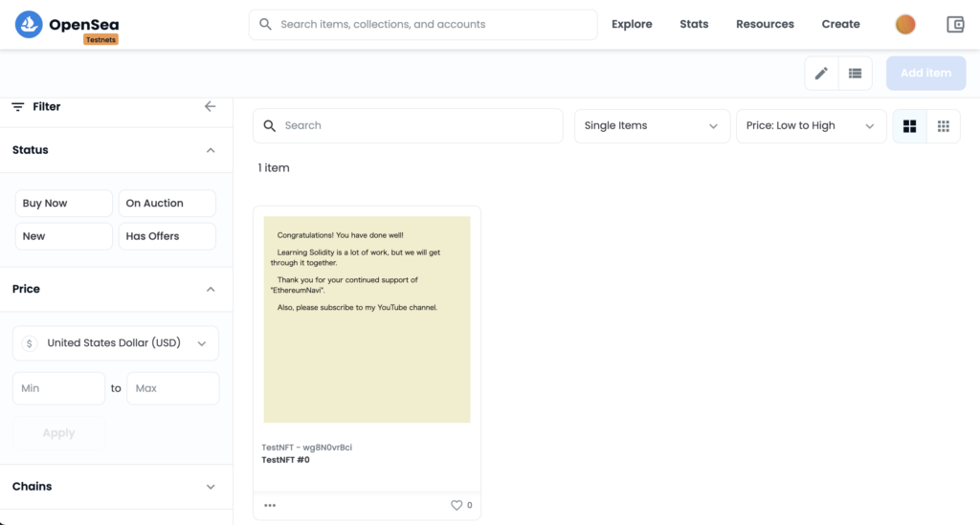The image size is (980, 525).
Task: Toggle the Buy Now status filter
Action: 64,204
